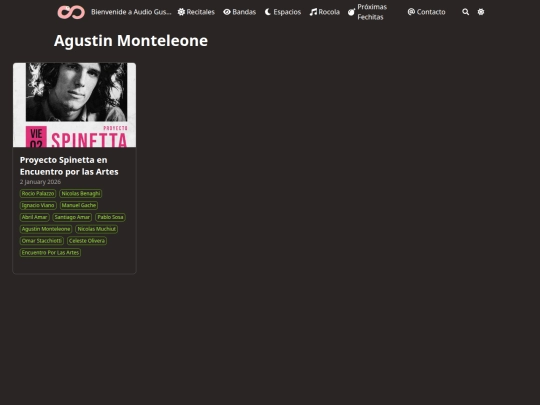Select the Abril Amar tag
This screenshot has height=405, width=540.
pos(34,217)
